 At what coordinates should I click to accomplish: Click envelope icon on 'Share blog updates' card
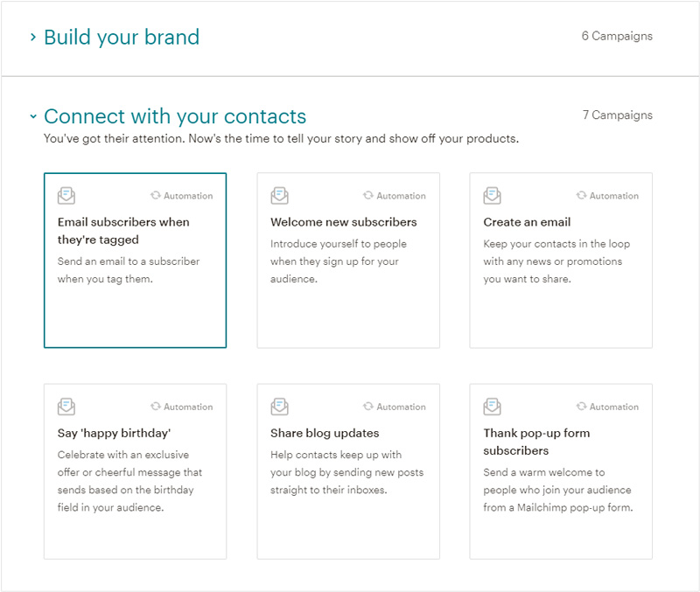click(x=279, y=407)
